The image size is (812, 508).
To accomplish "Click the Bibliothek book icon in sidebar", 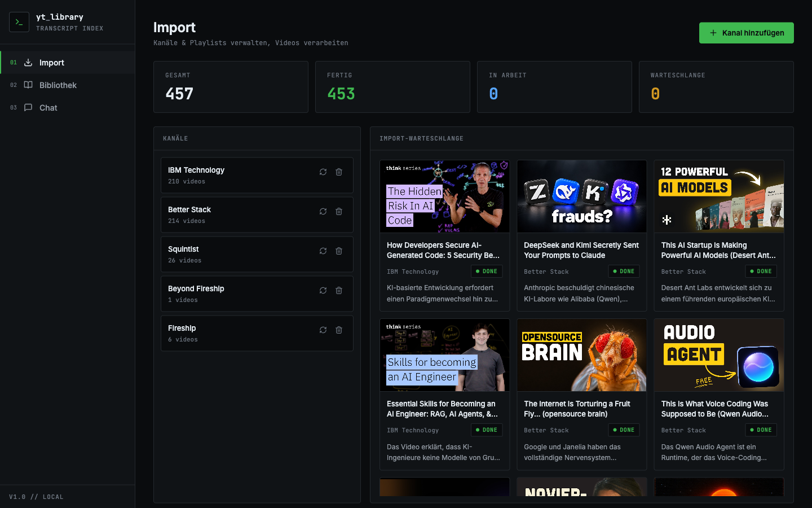I will click(x=28, y=85).
